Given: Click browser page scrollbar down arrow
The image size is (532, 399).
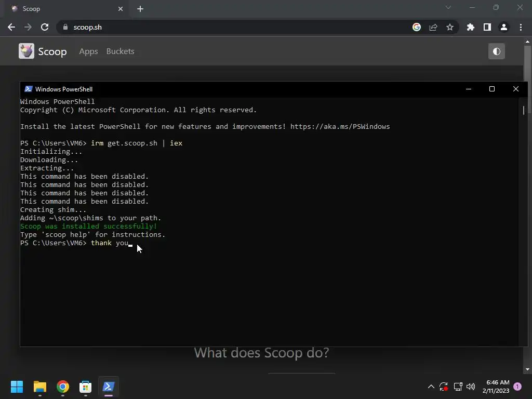Looking at the screenshot, I should tap(527, 369).
